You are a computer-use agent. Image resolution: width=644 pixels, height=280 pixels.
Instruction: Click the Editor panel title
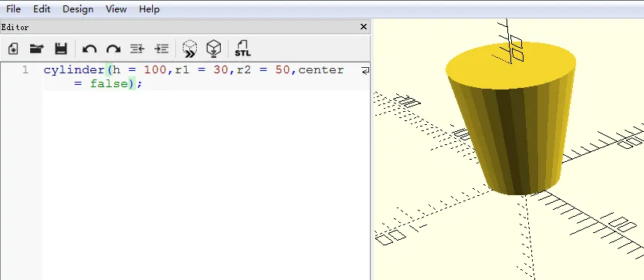(x=15, y=27)
